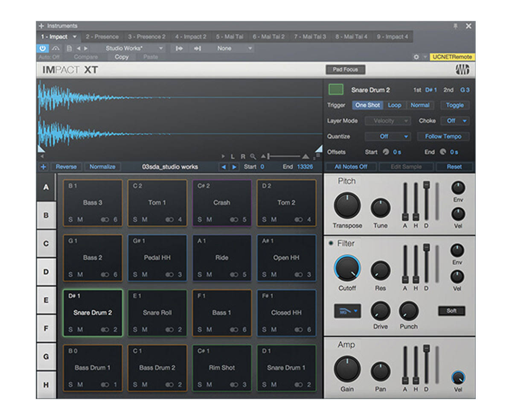
Task: Open the 1 - Impact instrument dropdown arrow
Action: pos(75,37)
